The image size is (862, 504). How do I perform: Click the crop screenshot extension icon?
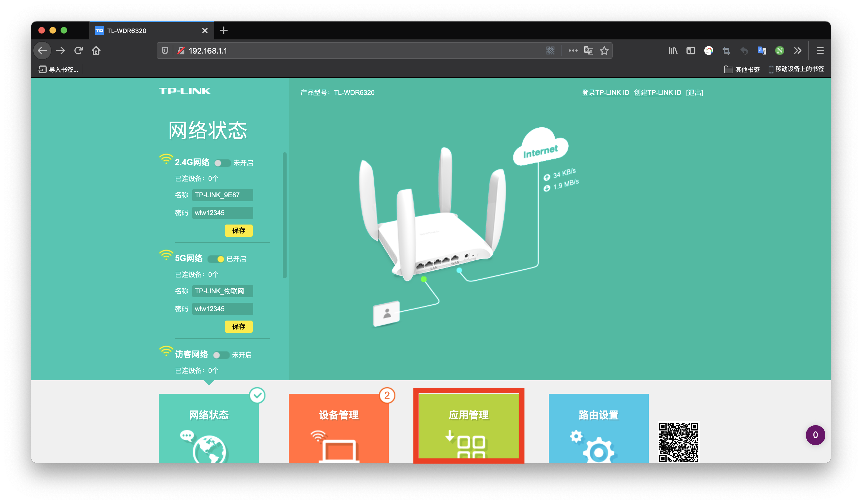726,51
